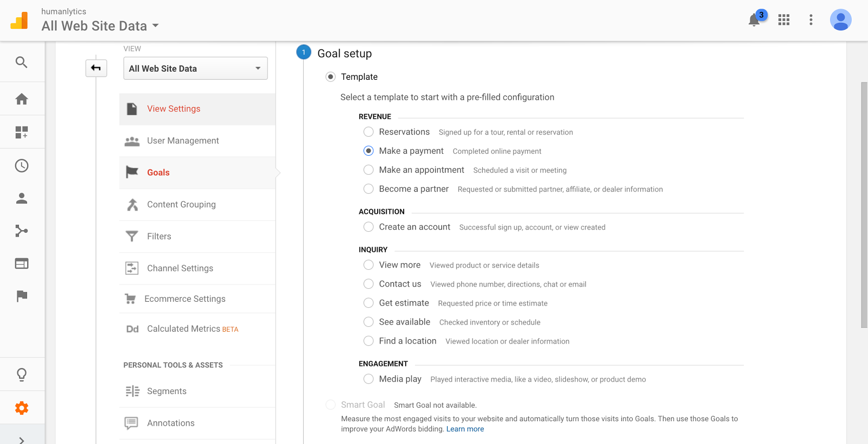Open Goals in the view menu
The height and width of the screenshot is (444, 868).
158,173
